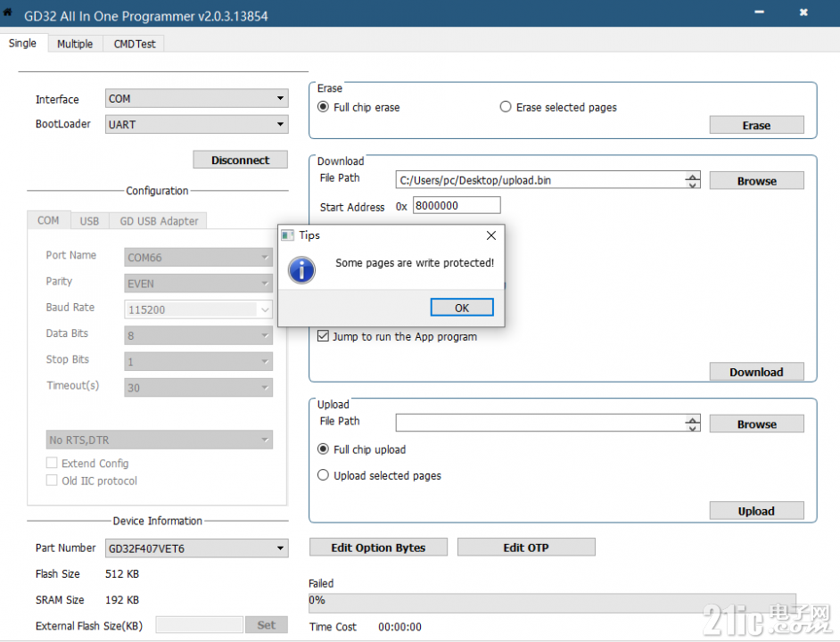Open the Part Number GD32F407VET6 dropdown

point(196,548)
